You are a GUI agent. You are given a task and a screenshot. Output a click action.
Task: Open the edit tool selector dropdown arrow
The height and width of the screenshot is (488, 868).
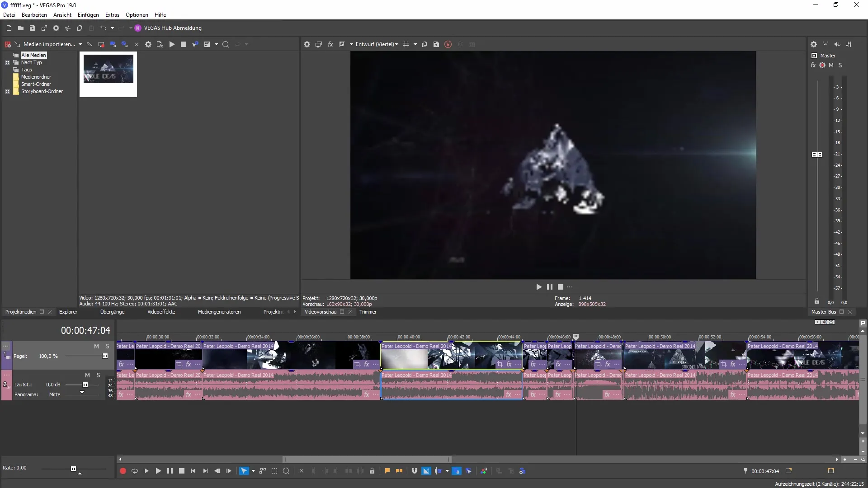pyautogui.click(x=253, y=471)
